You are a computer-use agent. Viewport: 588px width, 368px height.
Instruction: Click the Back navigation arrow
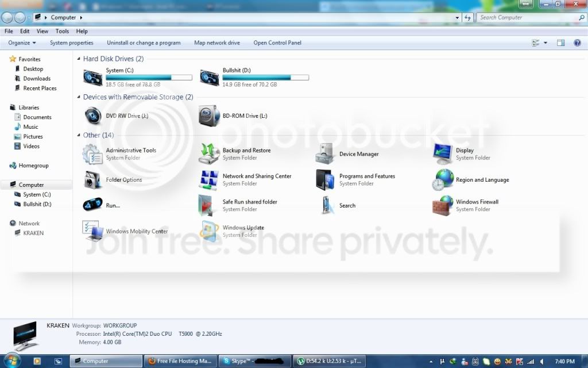pos(7,17)
